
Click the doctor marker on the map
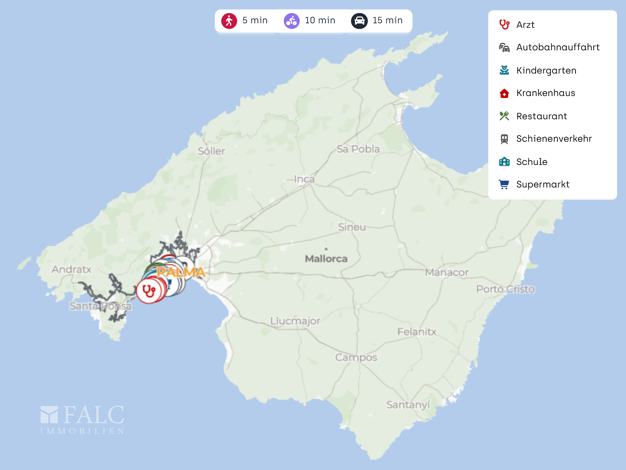tap(149, 291)
